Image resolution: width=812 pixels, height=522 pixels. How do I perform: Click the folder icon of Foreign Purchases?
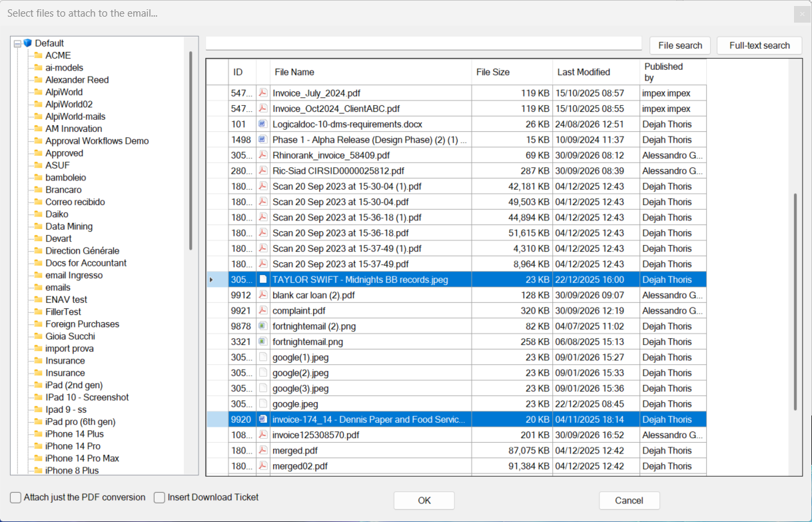pyautogui.click(x=38, y=324)
